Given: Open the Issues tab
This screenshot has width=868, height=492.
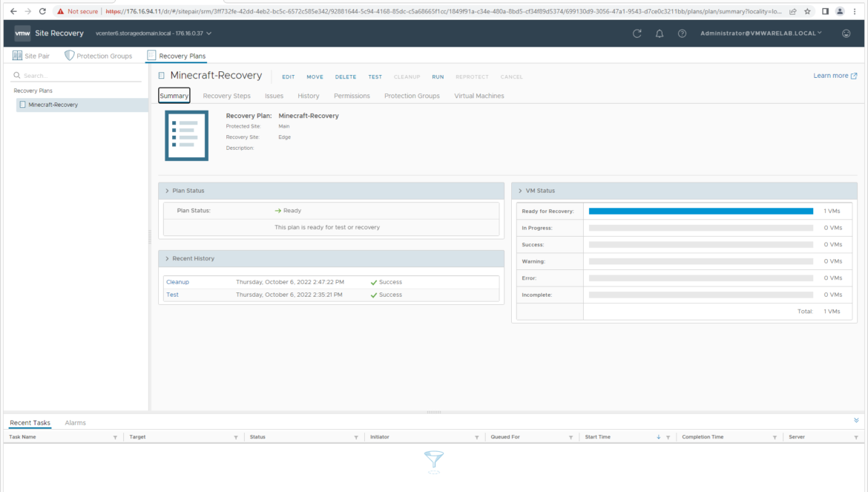Looking at the screenshot, I should [x=274, y=96].
